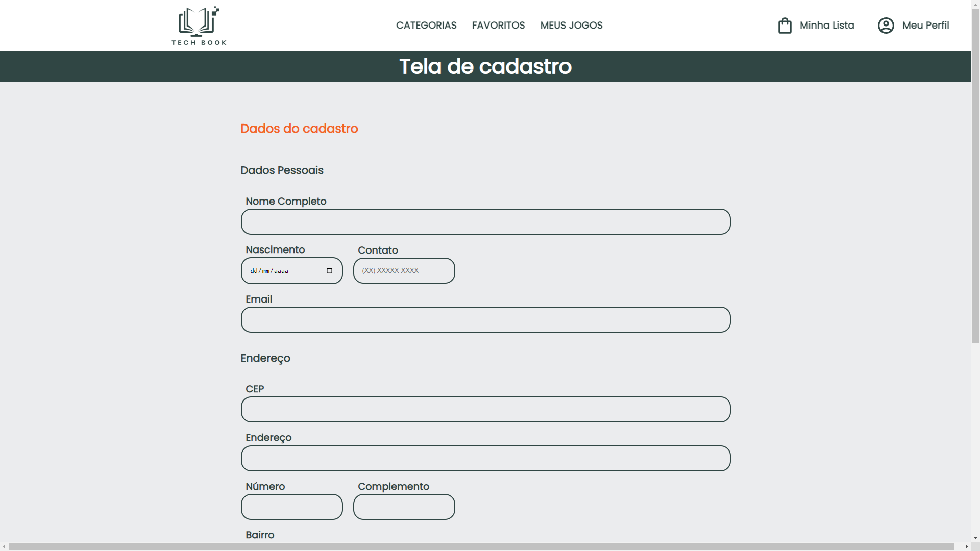Click the Meu Perfil avatar icon
The width and height of the screenshot is (980, 551).
(886, 25)
